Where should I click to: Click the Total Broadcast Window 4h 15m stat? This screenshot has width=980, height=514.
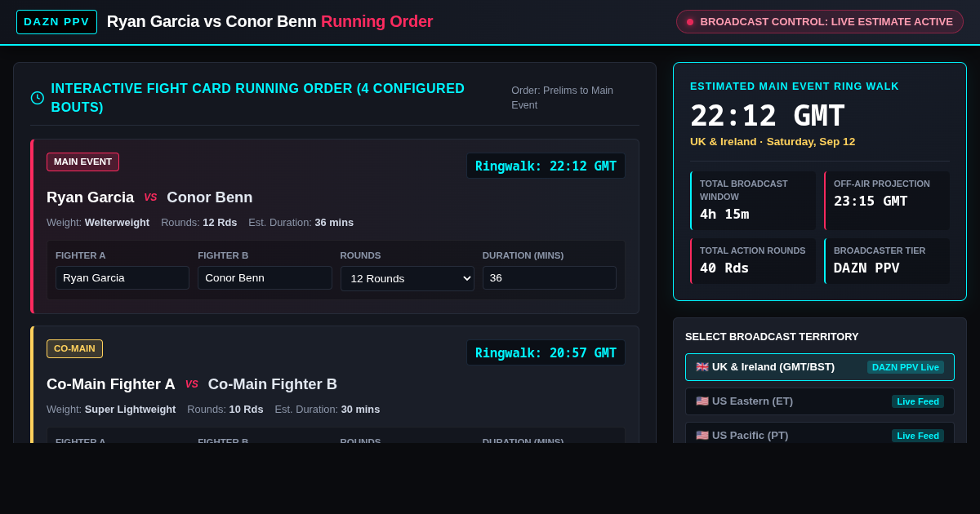coord(753,201)
